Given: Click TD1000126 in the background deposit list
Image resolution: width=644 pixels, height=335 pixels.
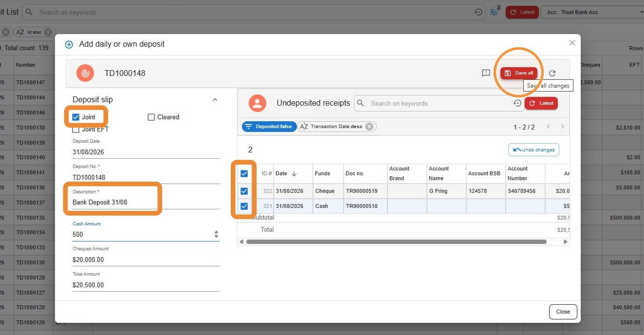Looking at the screenshot, I should (30, 322).
